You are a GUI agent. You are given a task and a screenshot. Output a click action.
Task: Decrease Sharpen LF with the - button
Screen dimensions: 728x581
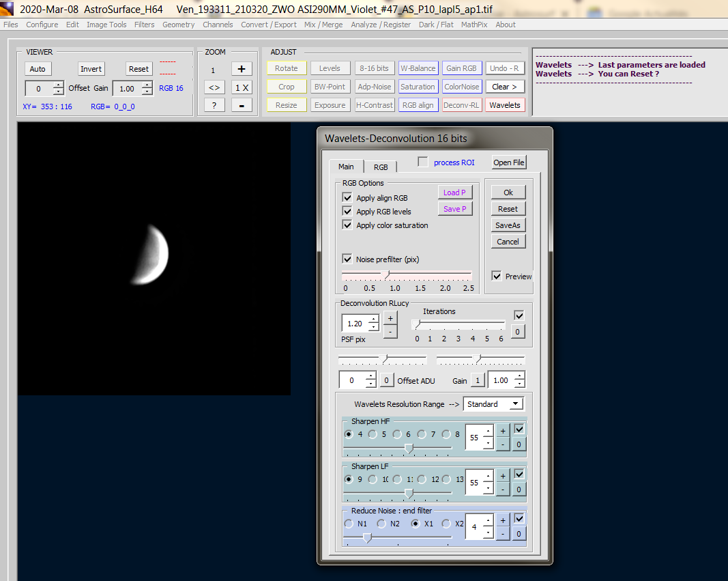coord(502,489)
